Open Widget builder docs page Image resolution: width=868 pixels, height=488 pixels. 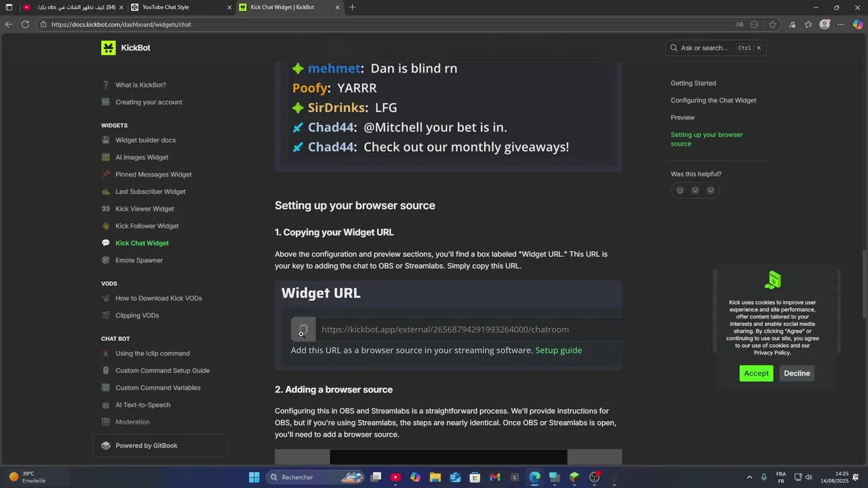145,140
